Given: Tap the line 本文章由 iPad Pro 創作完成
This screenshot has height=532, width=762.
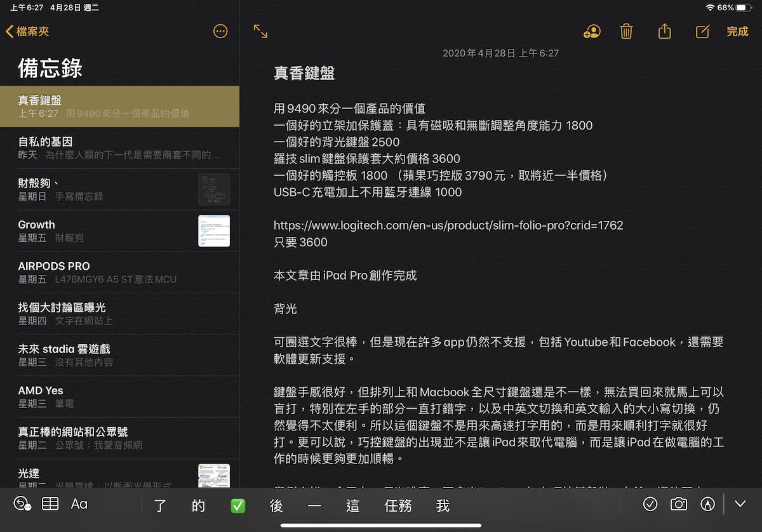Looking at the screenshot, I should tap(345, 276).
